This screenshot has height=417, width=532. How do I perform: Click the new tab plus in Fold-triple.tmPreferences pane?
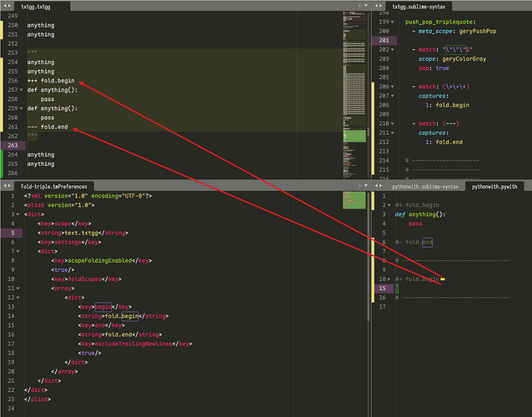point(359,186)
